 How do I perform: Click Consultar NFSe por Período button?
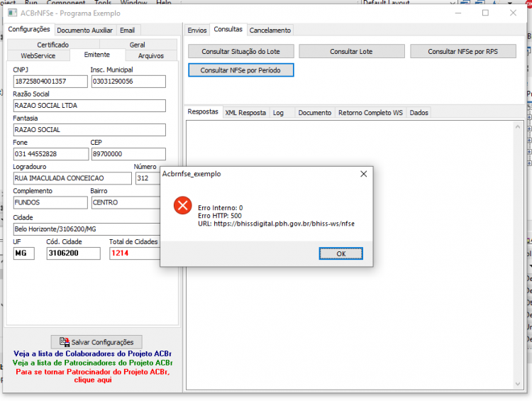click(241, 70)
